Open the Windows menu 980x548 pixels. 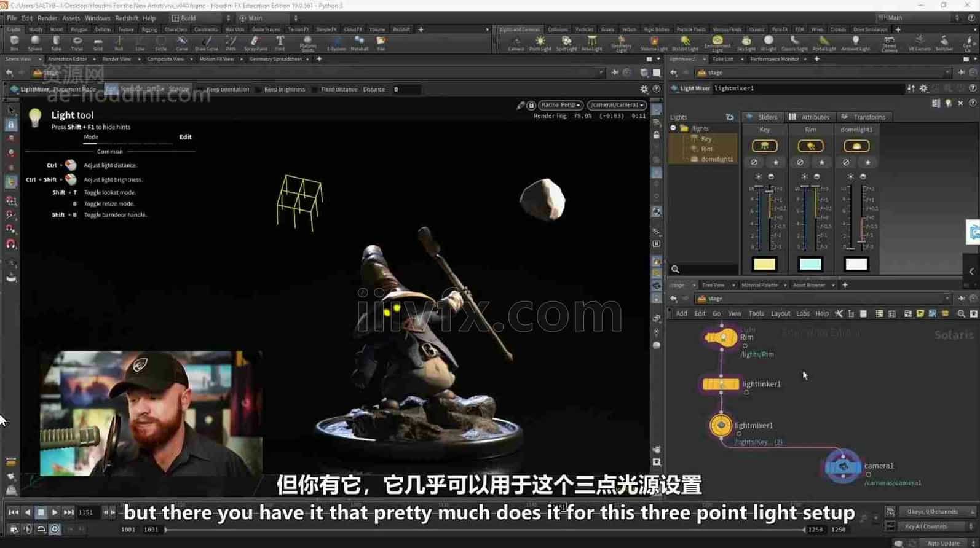click(97, 18)
